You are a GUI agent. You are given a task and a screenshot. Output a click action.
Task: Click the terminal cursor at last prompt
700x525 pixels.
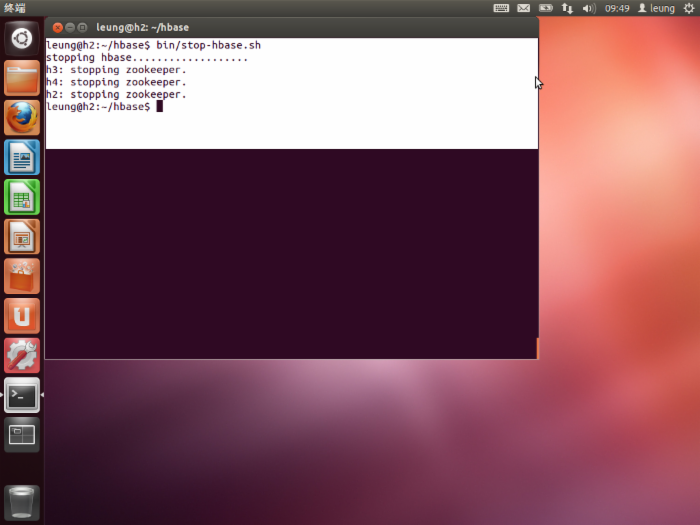160,107
